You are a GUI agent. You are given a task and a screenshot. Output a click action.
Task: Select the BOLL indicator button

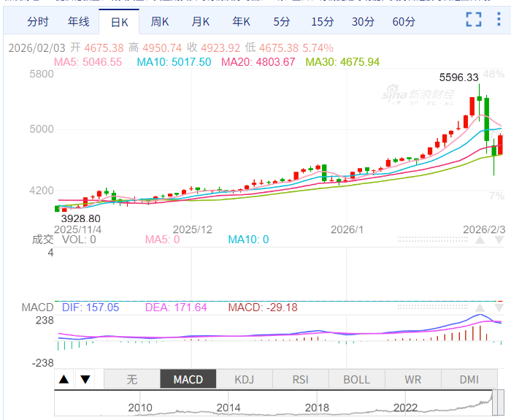[356, 379]
